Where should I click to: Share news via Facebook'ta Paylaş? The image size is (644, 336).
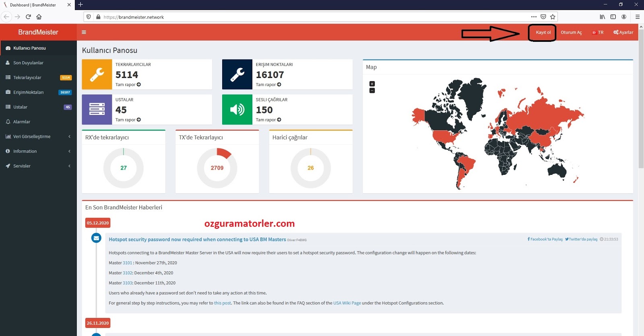click(x=545, y=239)
